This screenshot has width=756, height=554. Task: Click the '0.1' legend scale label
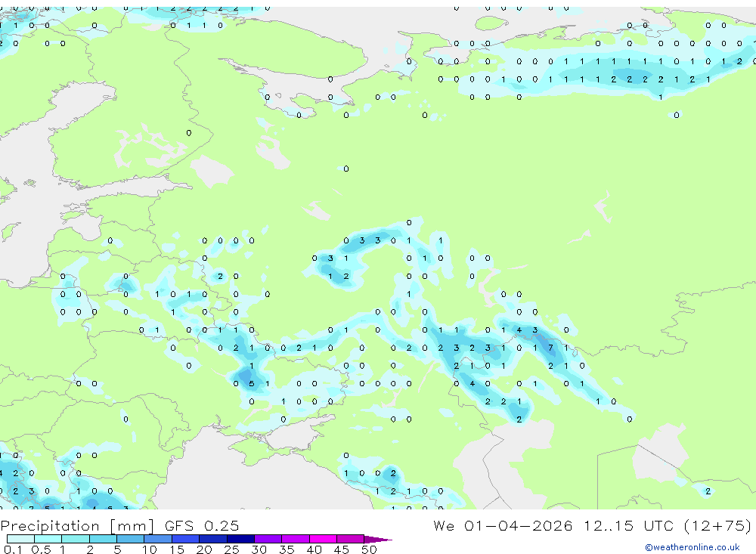[x=13, y=549]
